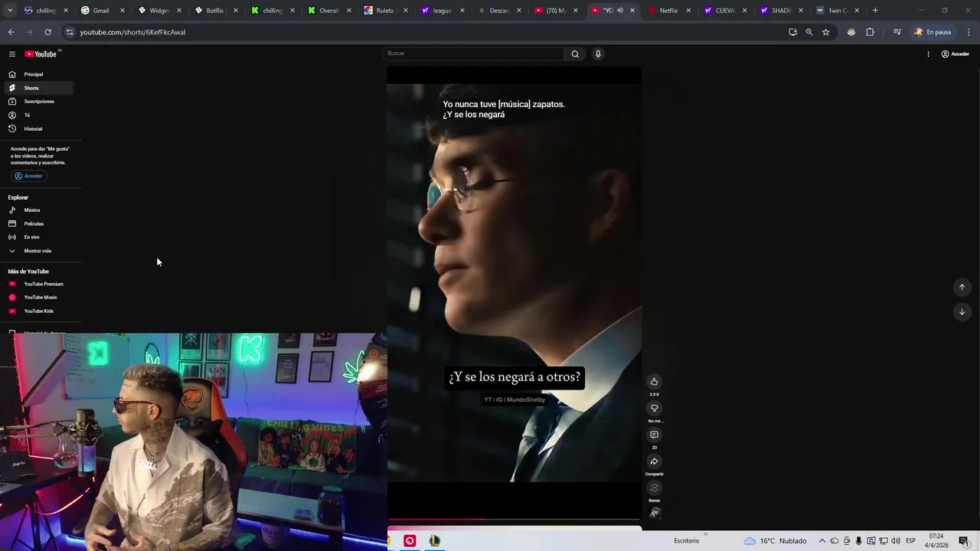Seek on the Short's red progress bar
Viewport: 980px width, 551px height.
tap(514, 520)
